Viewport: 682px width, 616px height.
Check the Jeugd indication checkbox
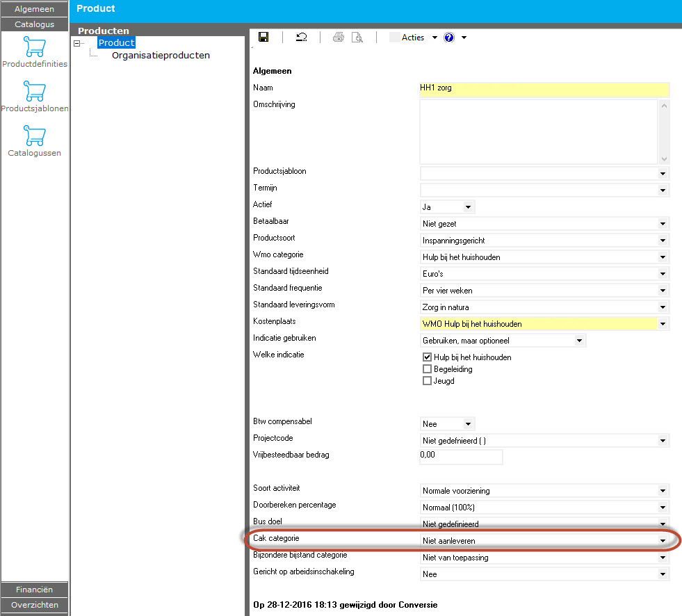(x=427, y=381)
